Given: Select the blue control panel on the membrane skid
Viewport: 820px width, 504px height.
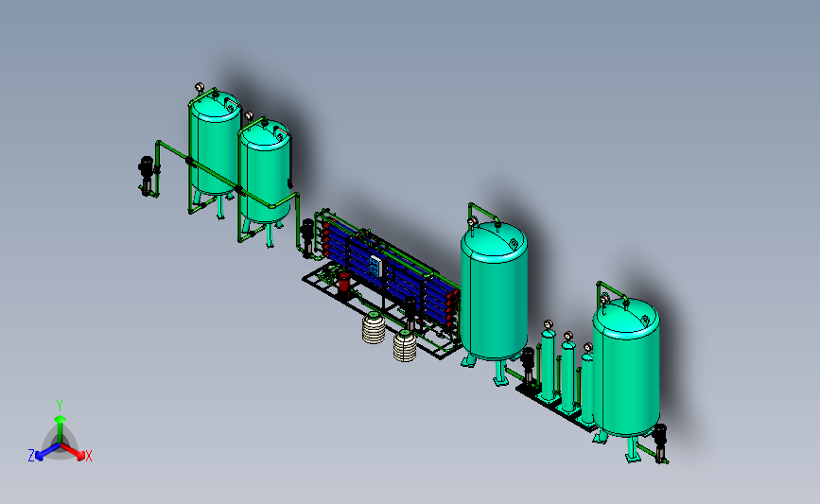Looking at the screenshot, I should 375,266.
